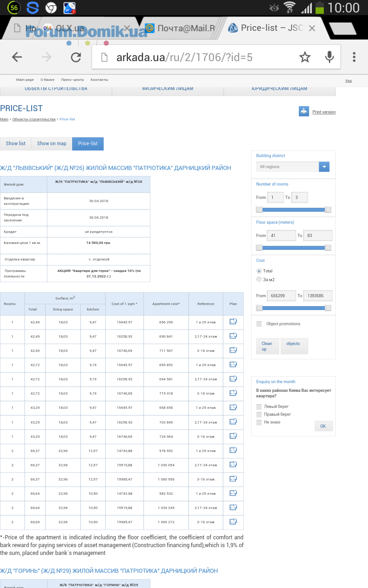
Task: Activate voice search microphone icon
Action: point(329,57)
